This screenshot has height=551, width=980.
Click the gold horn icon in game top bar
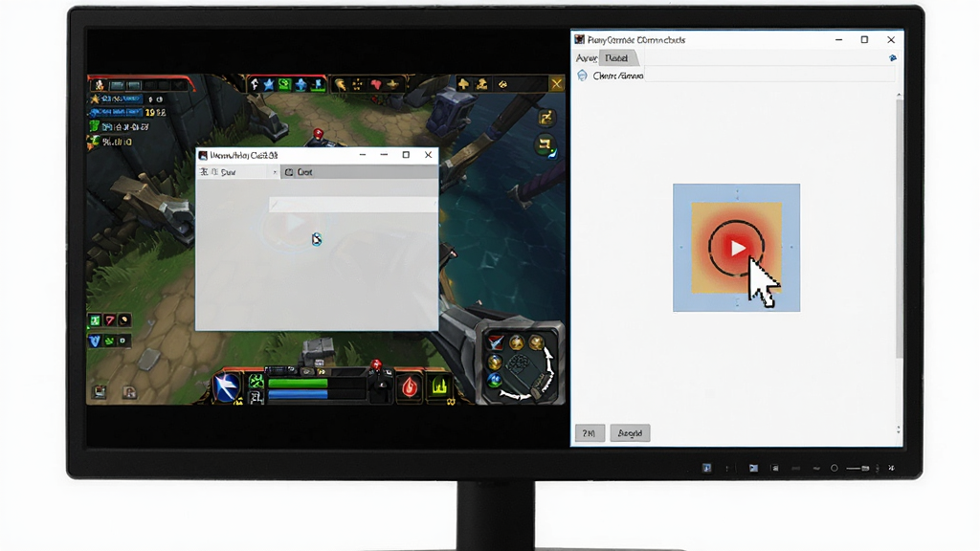click(341, 84)
